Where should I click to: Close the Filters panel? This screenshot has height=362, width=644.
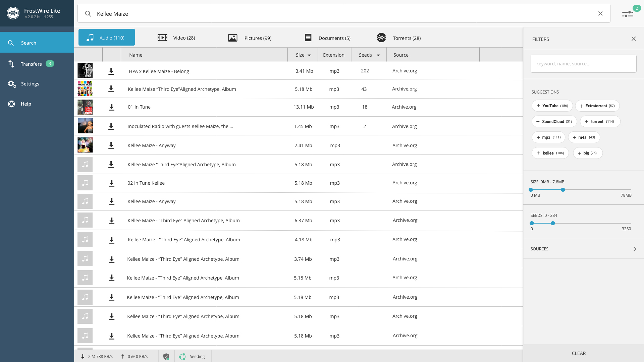634,39
